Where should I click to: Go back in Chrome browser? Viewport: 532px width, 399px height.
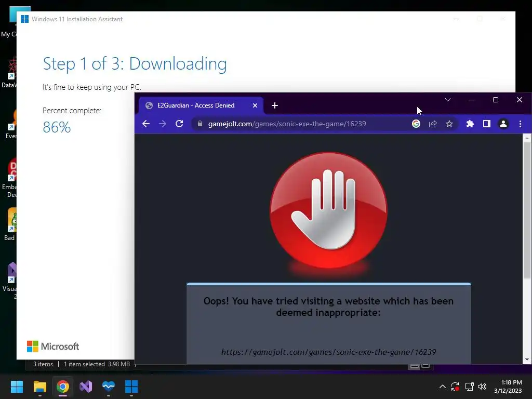coord(146,124)
